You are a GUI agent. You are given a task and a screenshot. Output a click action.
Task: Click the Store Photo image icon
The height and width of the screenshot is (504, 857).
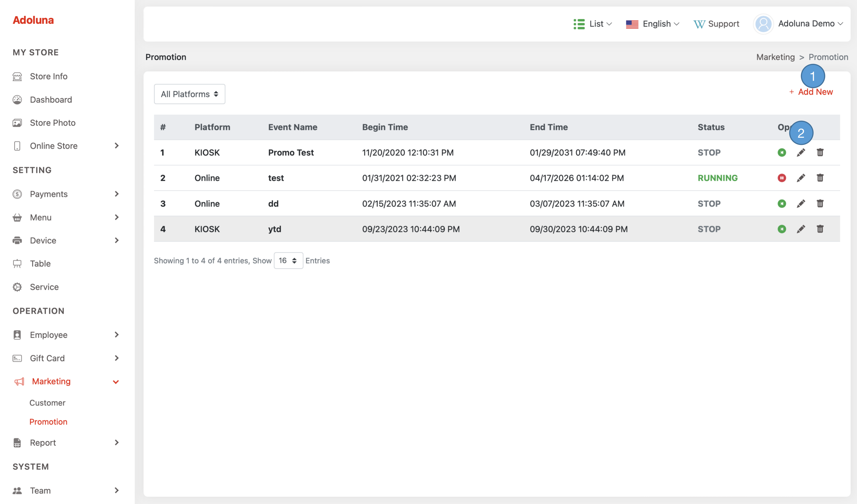click(x=17, y=123)
